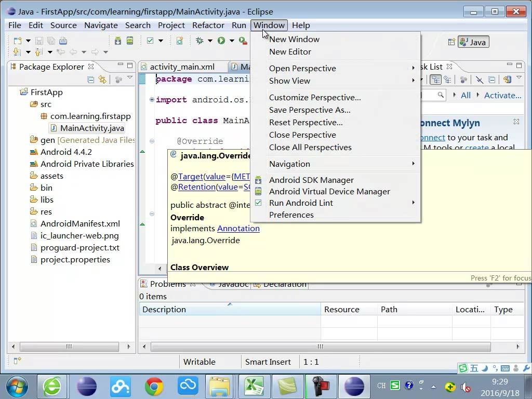Click the Debug bug icon

coord(199,41)
